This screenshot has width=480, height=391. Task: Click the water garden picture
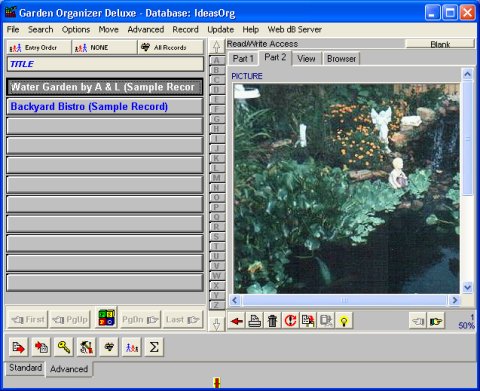point(346,188)
